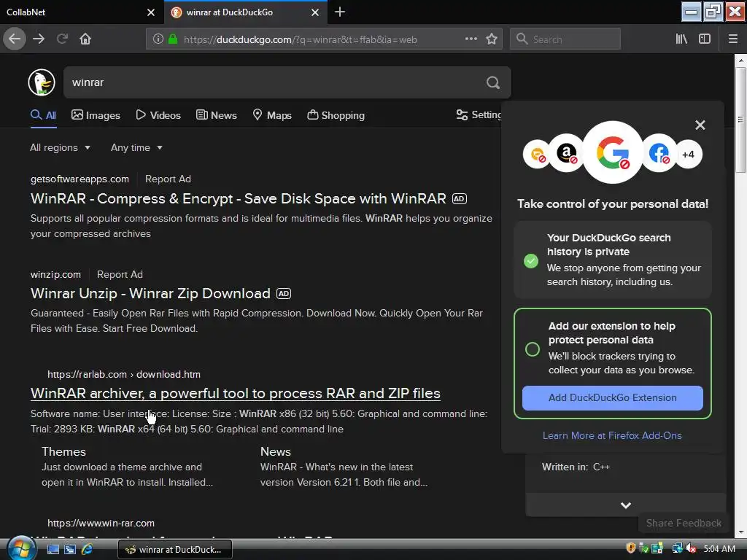747x560 pixels.
Task: Go forward with the forward arrow
Action: (x=39, y=39)
